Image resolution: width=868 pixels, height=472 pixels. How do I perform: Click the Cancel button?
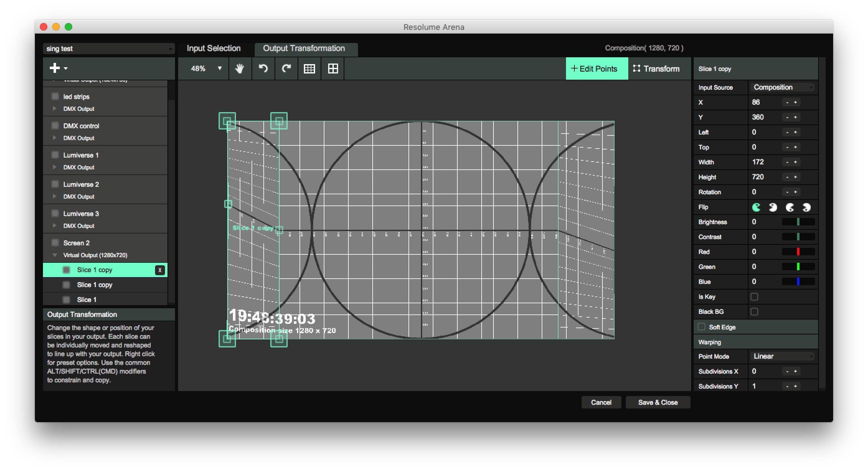(601, 402)
